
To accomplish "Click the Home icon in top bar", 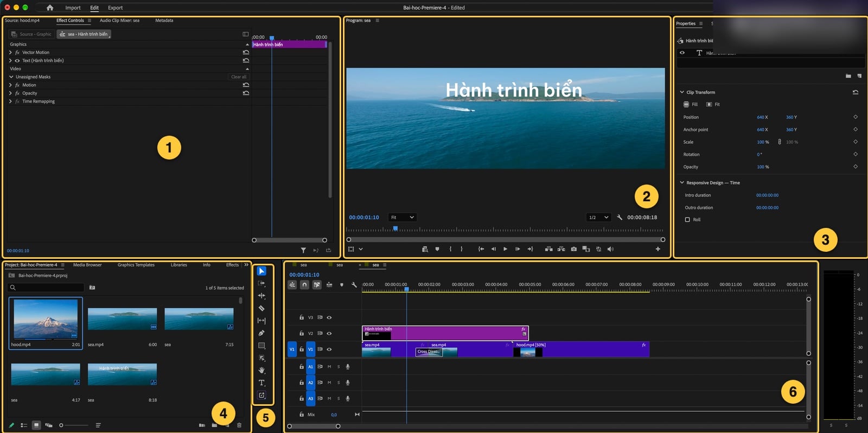I will coord(50,8).
